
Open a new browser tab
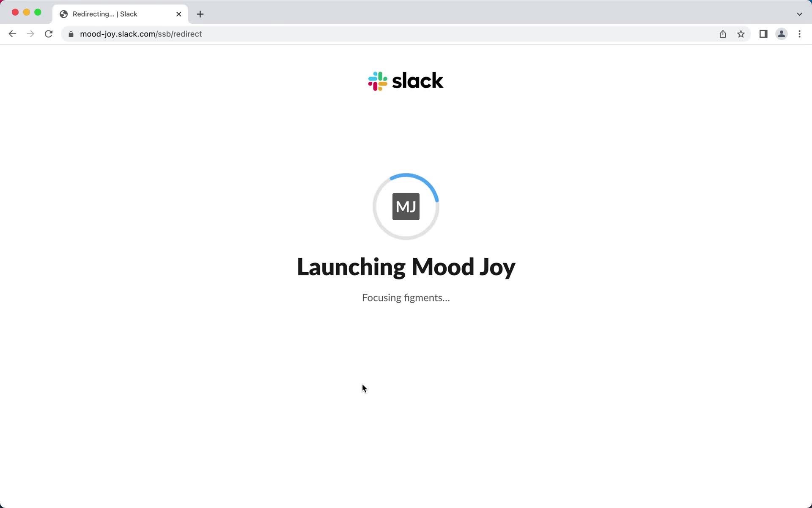tap(200, 14)
